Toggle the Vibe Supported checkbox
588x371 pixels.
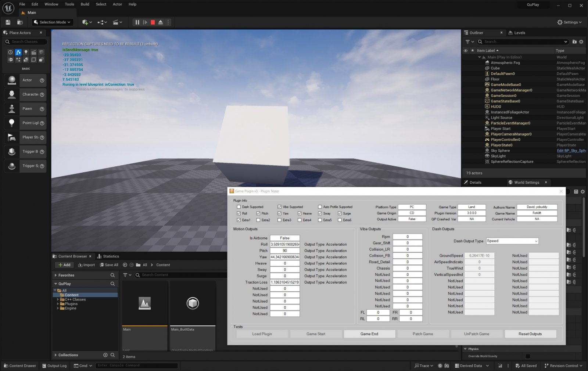(279, 207)
